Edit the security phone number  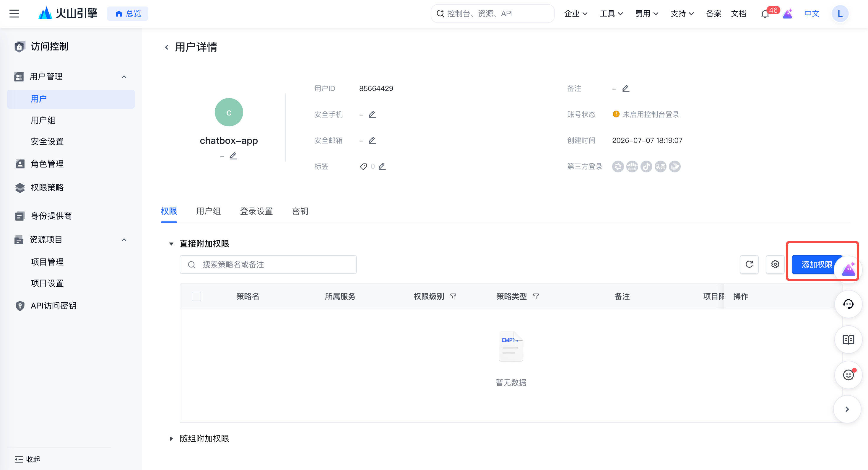click(372, 115)
